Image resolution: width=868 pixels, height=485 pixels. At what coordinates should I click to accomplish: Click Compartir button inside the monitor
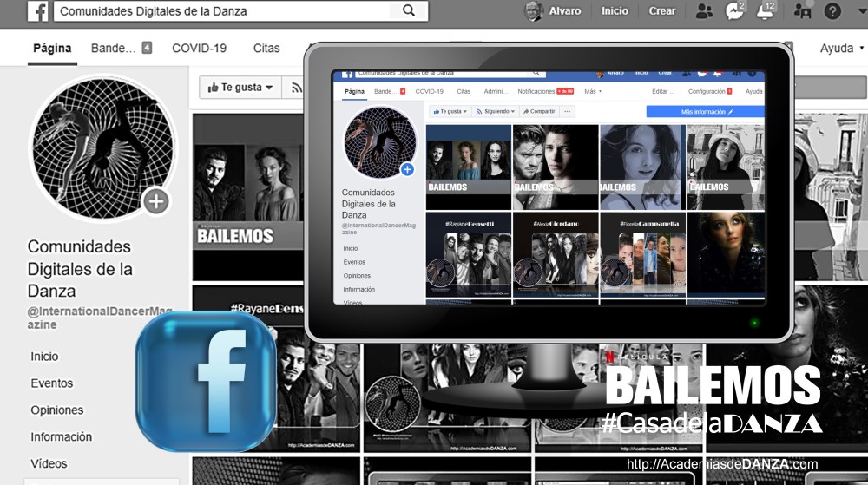point(539,112)
